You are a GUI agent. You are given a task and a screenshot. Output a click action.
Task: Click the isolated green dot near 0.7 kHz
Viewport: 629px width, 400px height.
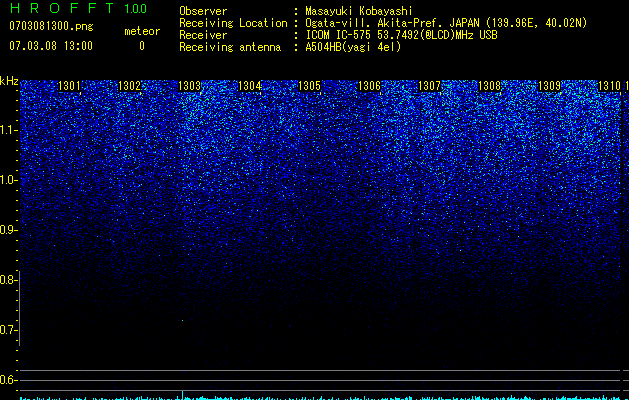click(x=183, y=321)
